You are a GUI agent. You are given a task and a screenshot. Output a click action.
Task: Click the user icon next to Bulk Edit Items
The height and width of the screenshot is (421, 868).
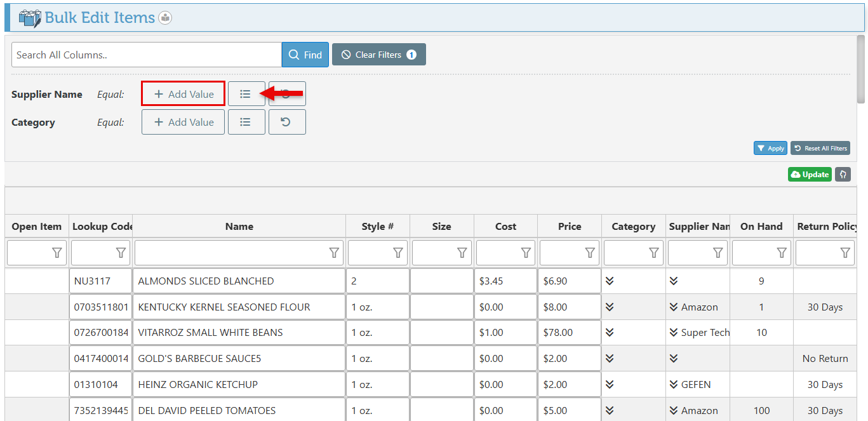165,18
